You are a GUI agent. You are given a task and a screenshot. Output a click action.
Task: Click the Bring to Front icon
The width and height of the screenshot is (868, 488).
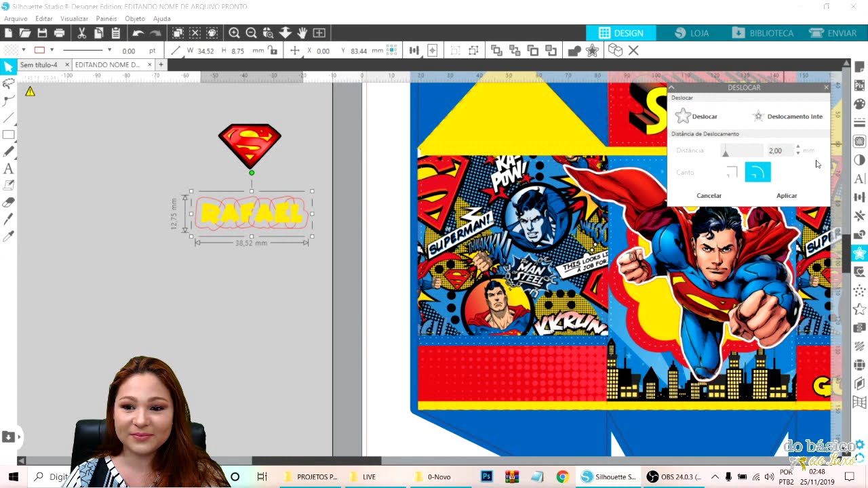click(x=496, y=51)
